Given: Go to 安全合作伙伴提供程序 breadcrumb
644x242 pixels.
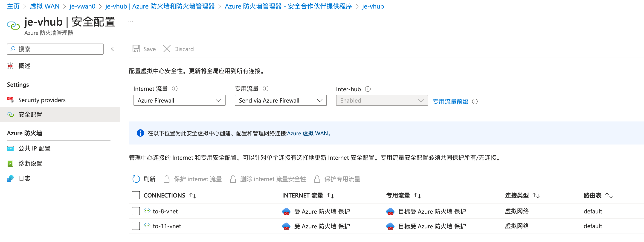Looking at the screenshot, I should tap(288, 6).
